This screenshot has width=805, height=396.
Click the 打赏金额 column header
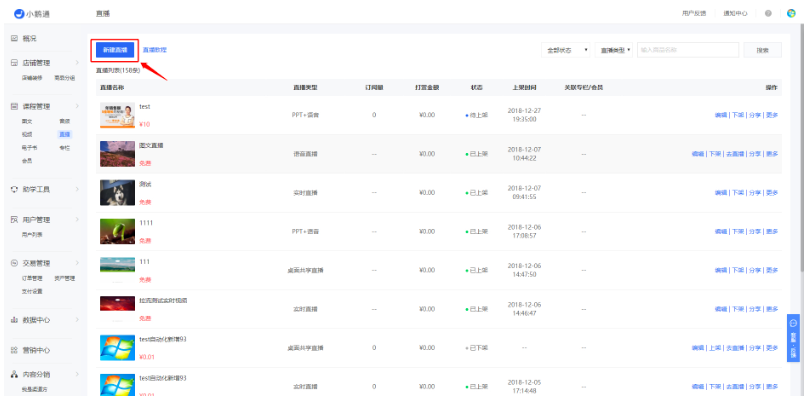pos(427,88)
